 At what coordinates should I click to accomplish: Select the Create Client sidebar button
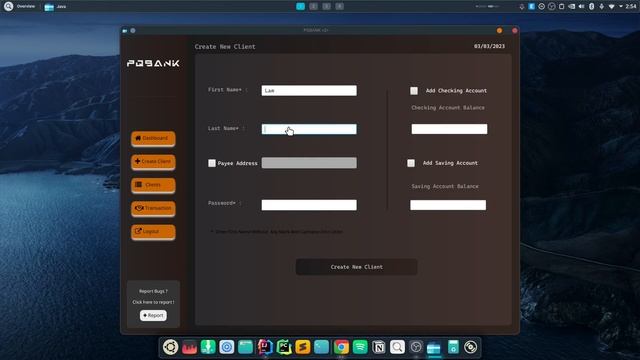153,162
